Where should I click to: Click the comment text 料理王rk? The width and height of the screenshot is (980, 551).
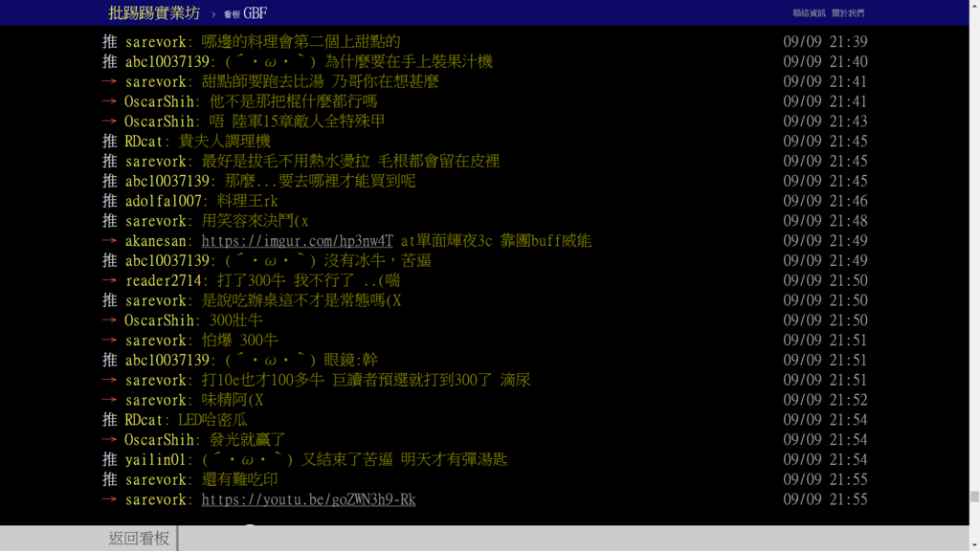(x=247, y=201)
